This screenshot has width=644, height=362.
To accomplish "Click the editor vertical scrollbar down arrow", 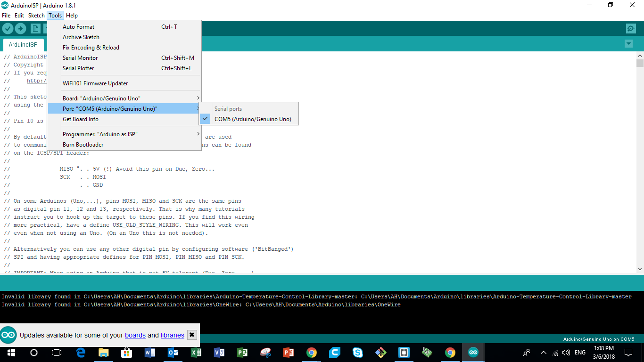I will click(x=640, y=269).
